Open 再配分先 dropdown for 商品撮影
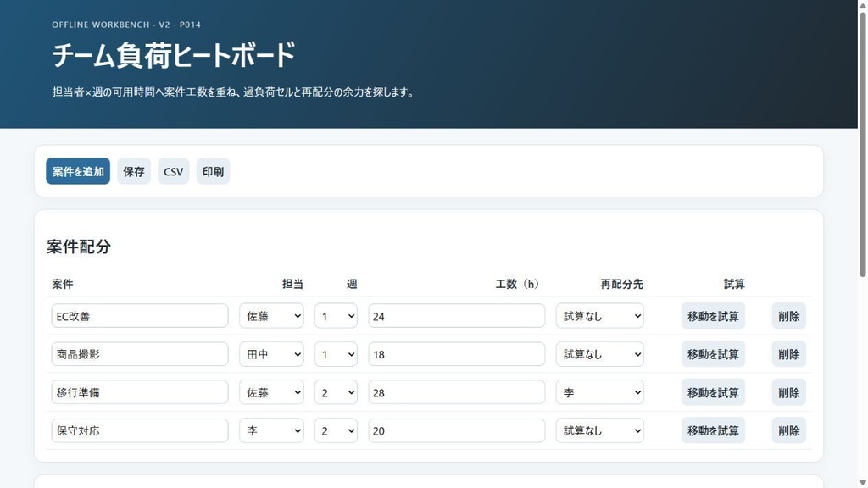The image size is (868, 488). (600, 354)
